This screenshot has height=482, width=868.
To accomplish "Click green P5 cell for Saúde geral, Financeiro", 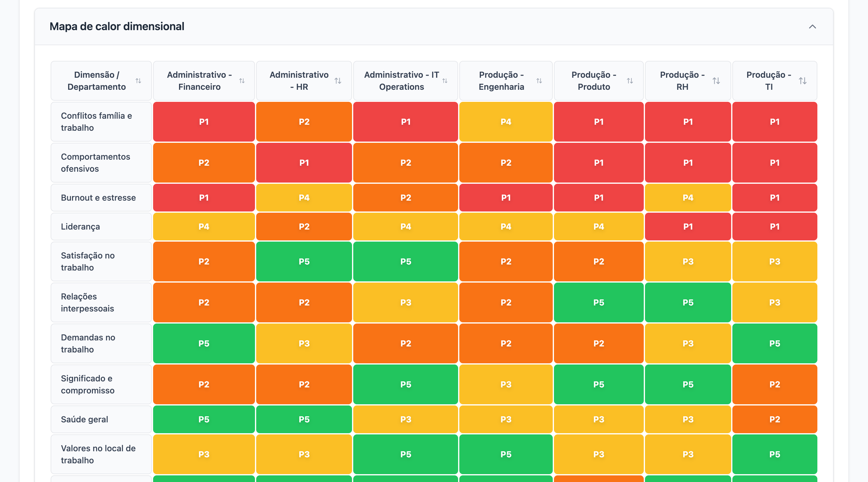I will click(204, 419).
